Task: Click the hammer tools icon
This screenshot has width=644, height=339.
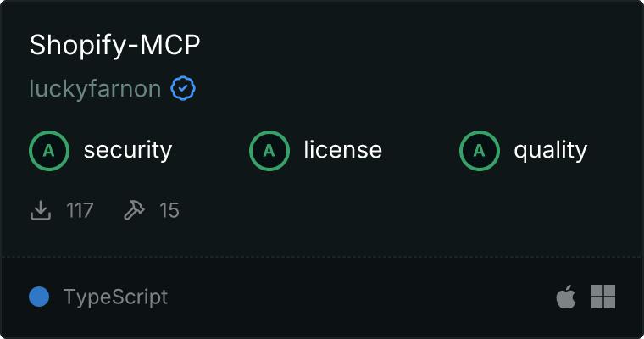Action: coord(134,210)
